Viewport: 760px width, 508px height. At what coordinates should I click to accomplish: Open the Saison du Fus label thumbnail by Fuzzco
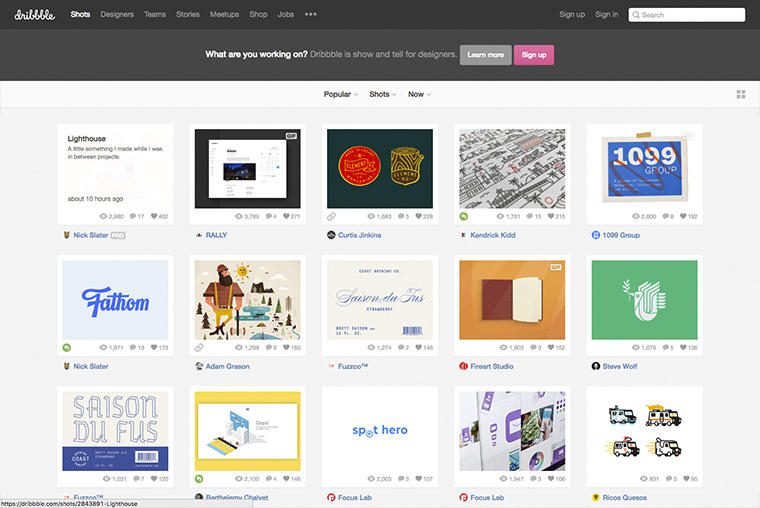coord(380,300)
